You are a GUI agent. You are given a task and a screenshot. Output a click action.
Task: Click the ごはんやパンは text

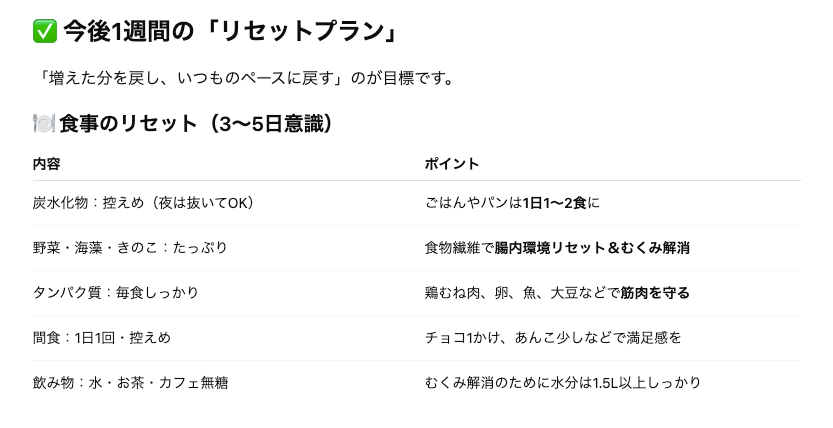(x=473, y=203)
